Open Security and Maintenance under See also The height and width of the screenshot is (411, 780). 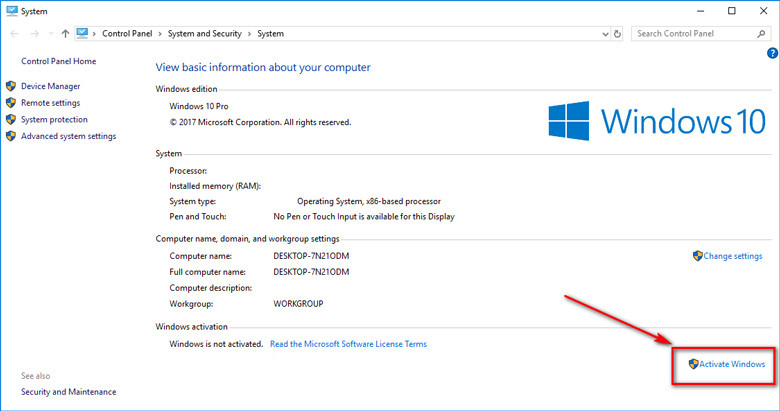pos(69,392)
